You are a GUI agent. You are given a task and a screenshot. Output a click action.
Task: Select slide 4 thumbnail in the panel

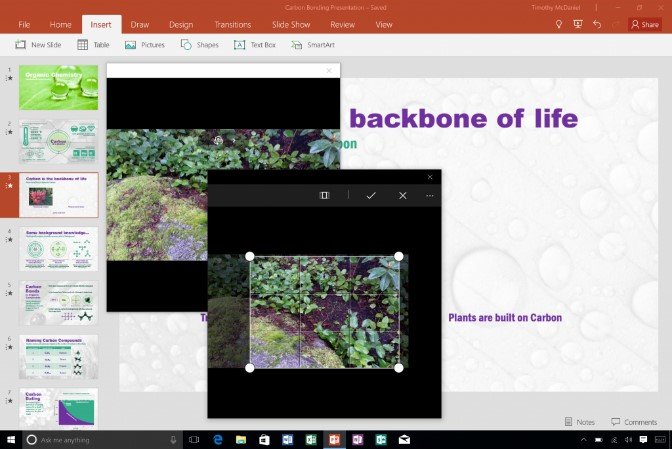pyautogui.click(x=59, y=249)
